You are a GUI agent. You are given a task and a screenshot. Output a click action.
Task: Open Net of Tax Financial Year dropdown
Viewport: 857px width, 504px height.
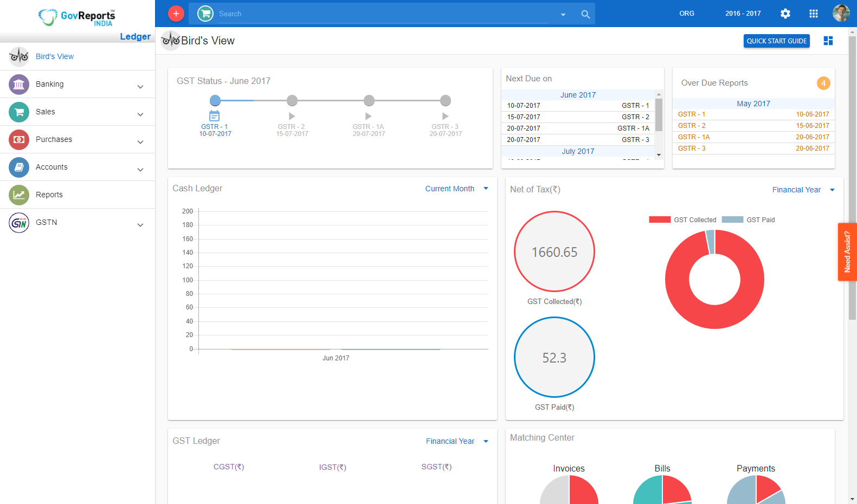pos(803,190)
